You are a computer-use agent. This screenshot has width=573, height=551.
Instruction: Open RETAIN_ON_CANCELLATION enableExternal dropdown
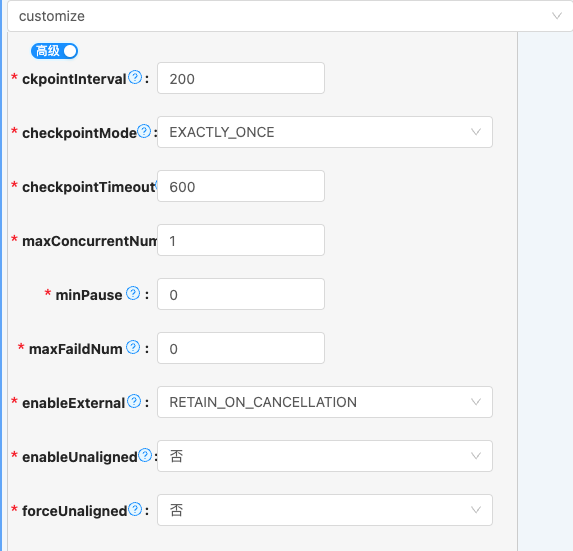pyautogui.click(x=325, y=402)
